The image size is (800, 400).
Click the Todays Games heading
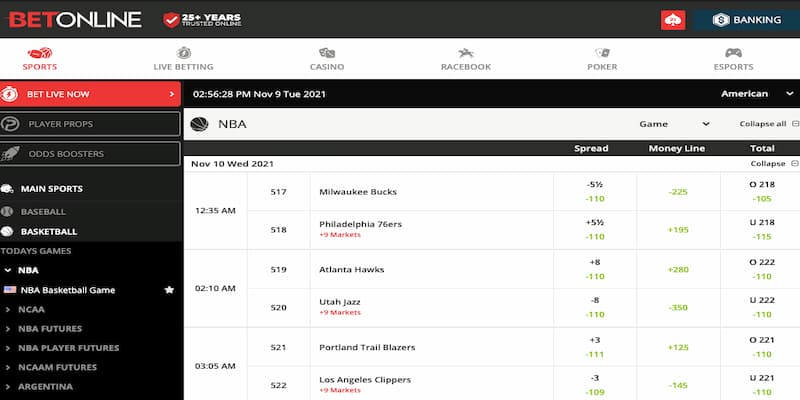point(36,251)
